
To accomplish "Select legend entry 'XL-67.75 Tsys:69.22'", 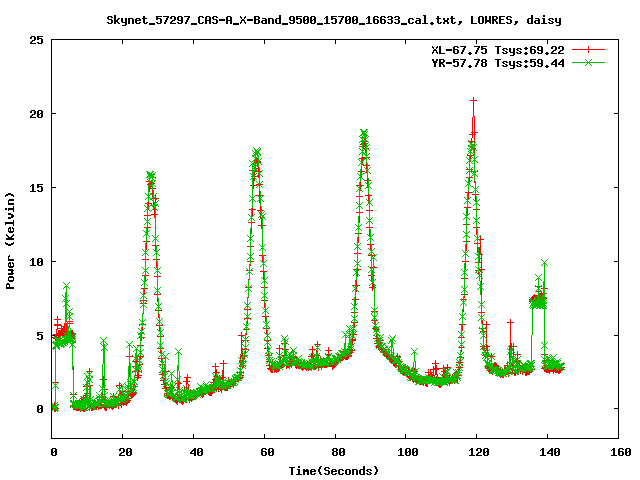I will 498,50.
